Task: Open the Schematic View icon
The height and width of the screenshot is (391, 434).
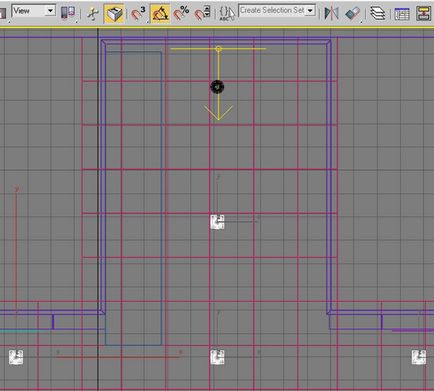Action: [x=423, y=13]
